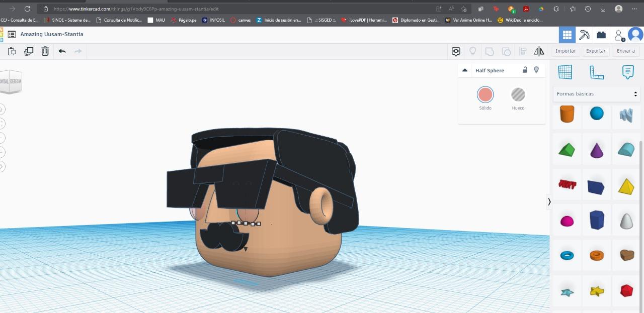The height and width of the screenshot is (313, 644).
Task: Switch to Blocks mode with pickaxe icon
Action: tap(584, 35)
